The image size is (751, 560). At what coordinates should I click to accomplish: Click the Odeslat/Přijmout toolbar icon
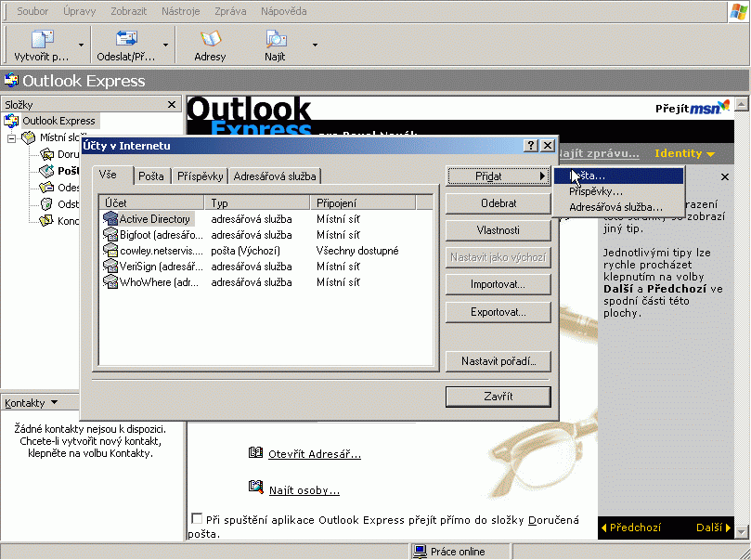[x=126, y=39]
